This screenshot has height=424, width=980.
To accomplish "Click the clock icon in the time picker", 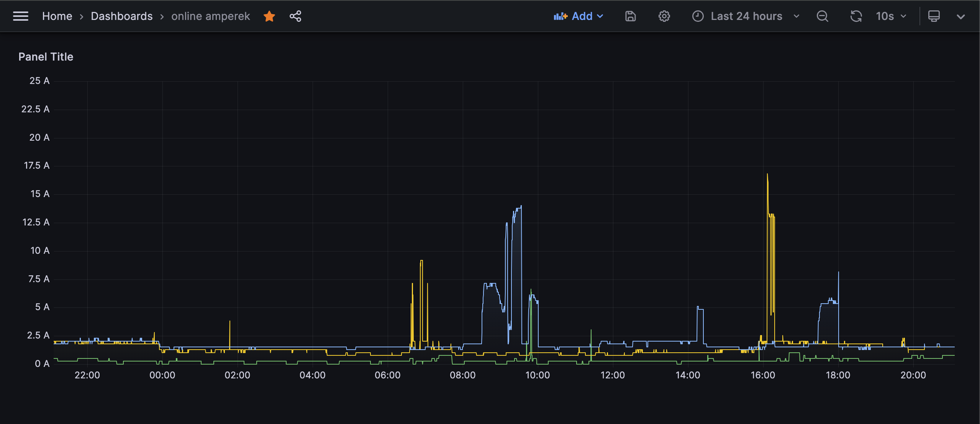I will coord(698,16).
